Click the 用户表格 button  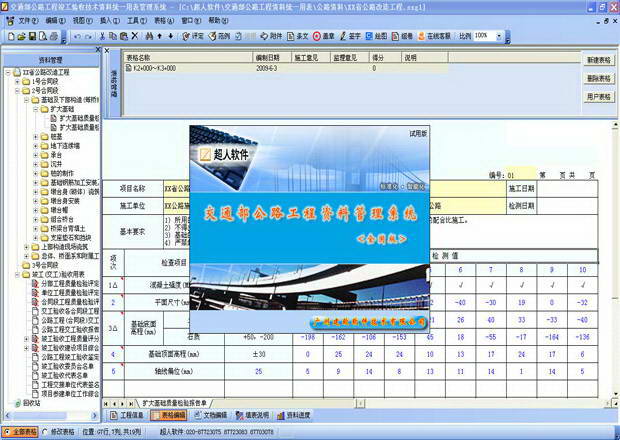(x=599, y=96)
